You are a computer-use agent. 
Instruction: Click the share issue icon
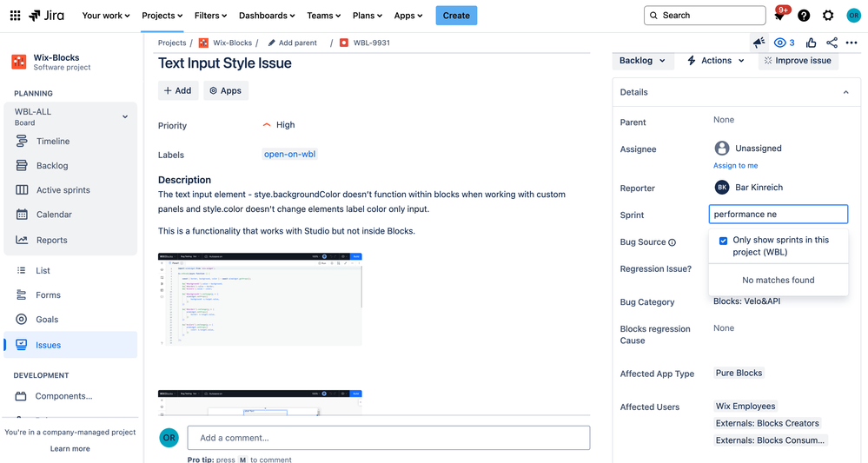coord(832,43)
